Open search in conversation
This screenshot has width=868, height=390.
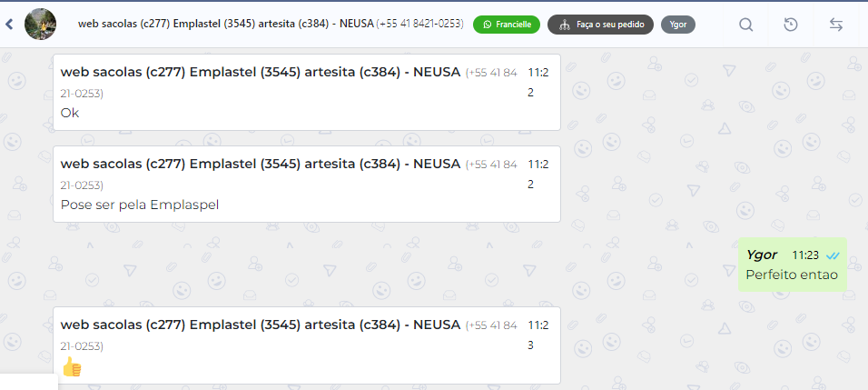[746, 25]
